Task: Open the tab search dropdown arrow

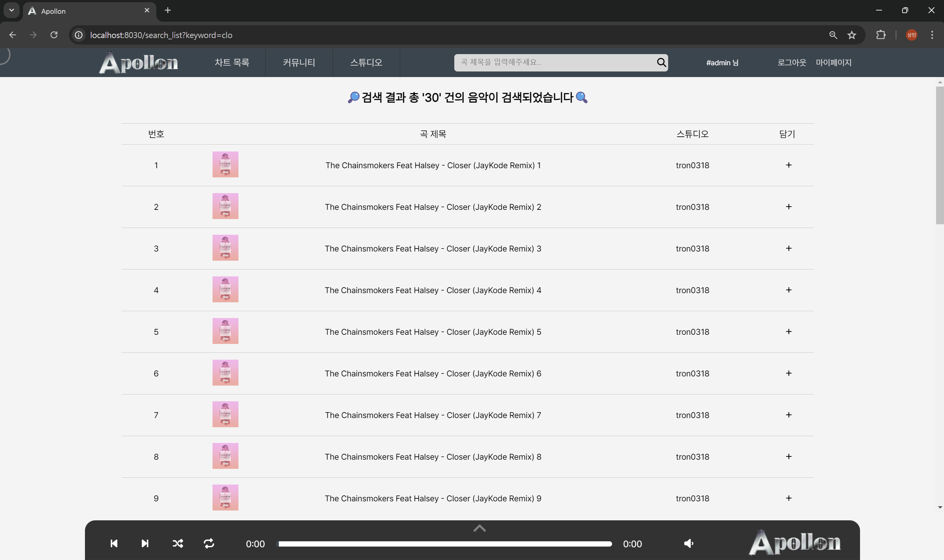Action: [11, 10]
